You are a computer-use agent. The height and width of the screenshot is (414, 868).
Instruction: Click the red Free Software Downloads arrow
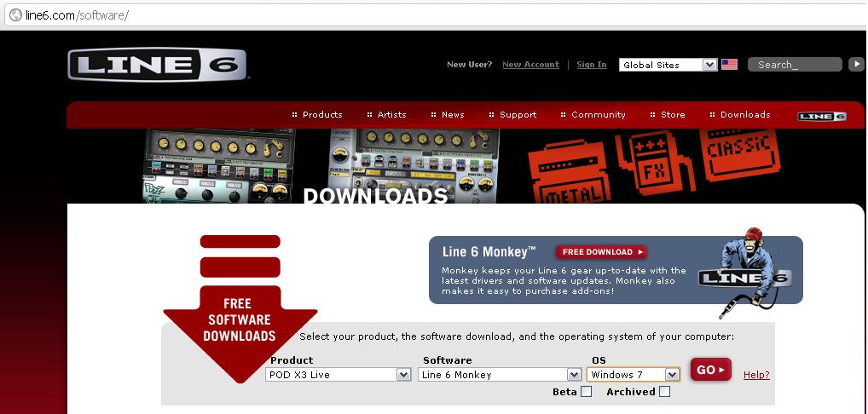click(240, 308)
